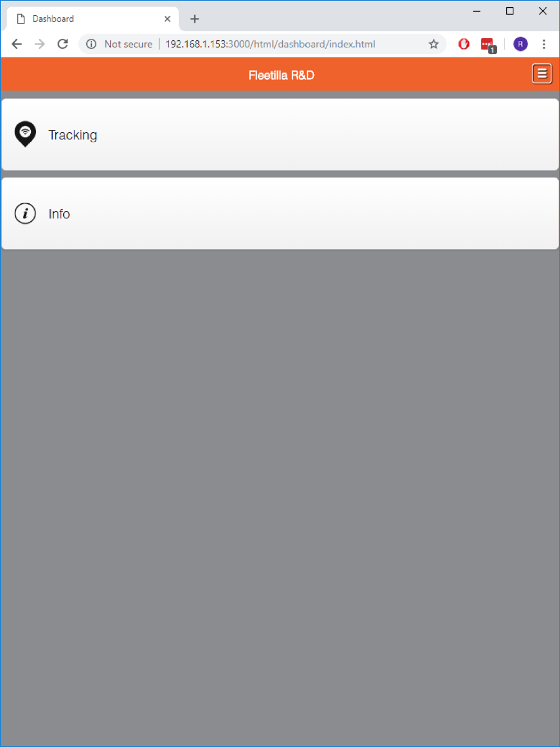Bookmark this page with the star icon

433,44
